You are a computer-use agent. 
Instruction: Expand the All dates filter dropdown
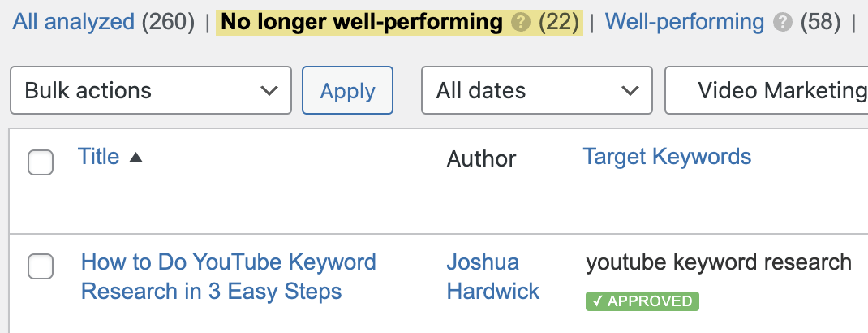pos(536,90)
